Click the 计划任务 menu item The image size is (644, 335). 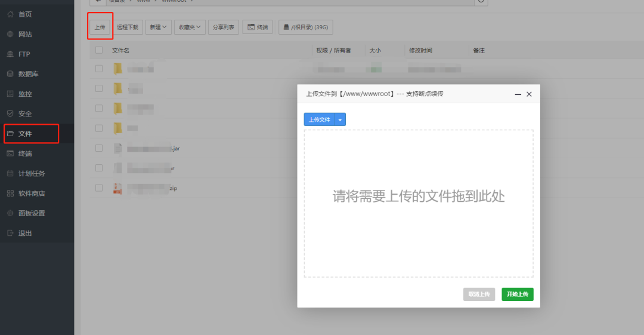(x=37, y=173)
